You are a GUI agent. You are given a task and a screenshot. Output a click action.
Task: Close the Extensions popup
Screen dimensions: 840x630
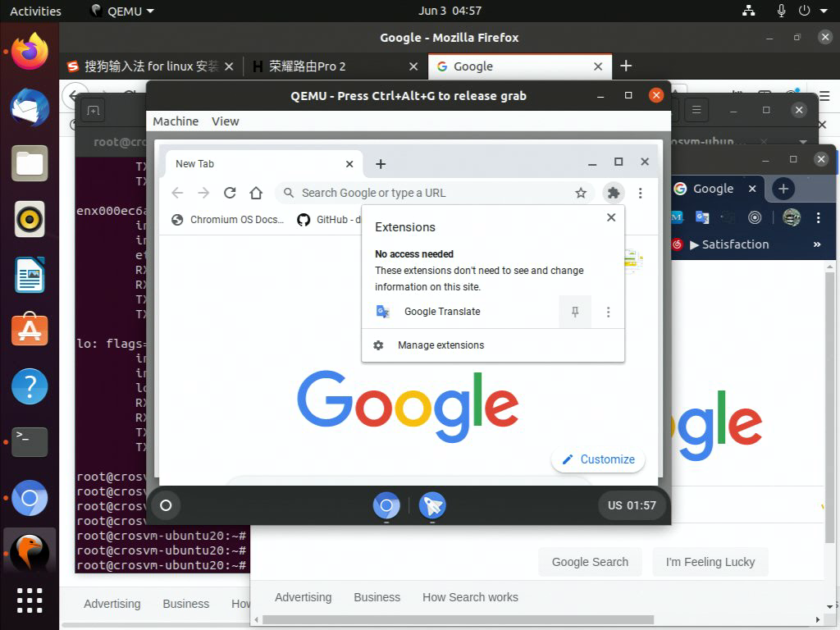pyautogui.click(x=611, y=217)
